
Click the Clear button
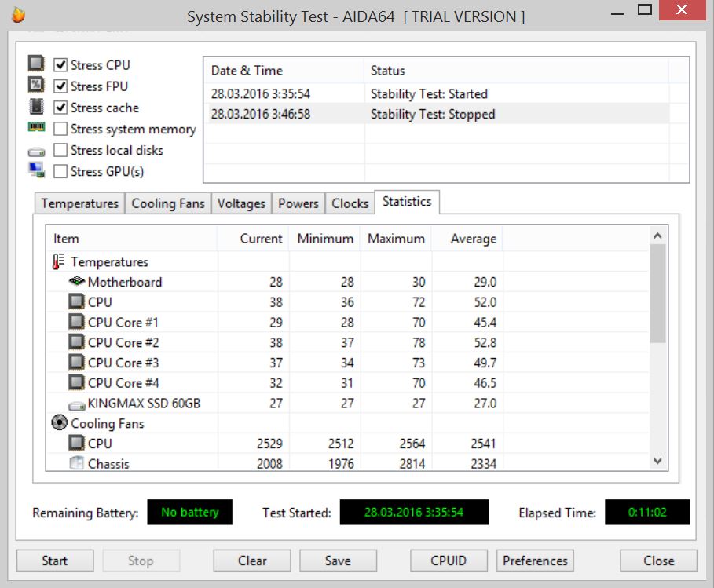252,561
